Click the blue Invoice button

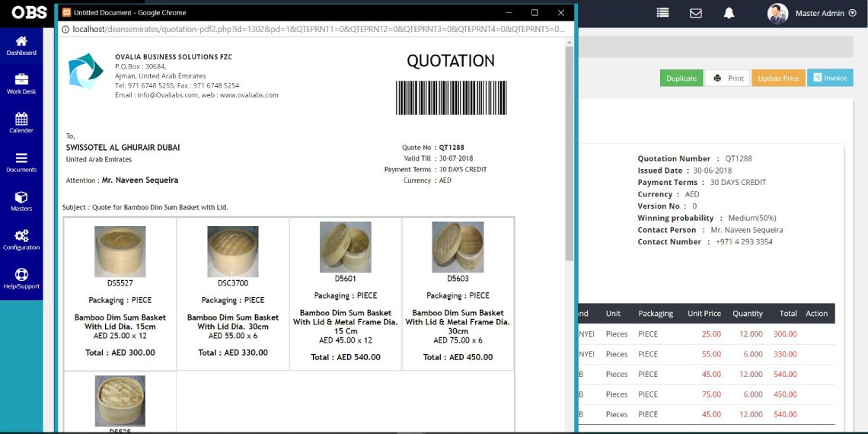tap(830, 78)
